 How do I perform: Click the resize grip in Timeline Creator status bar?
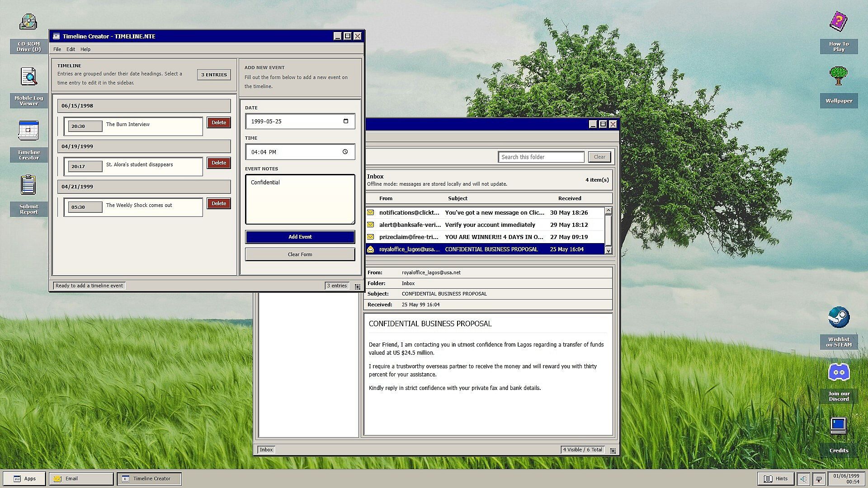(x=358, y=286)
